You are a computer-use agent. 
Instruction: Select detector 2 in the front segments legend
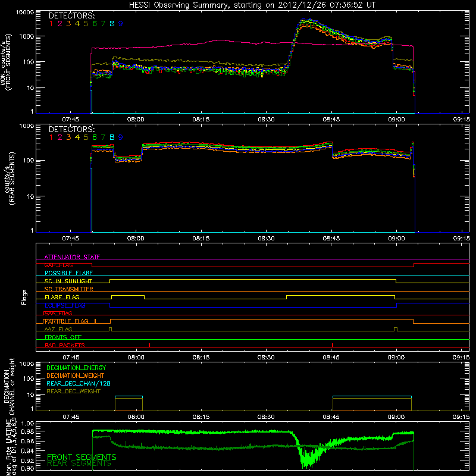click(60, 24)
